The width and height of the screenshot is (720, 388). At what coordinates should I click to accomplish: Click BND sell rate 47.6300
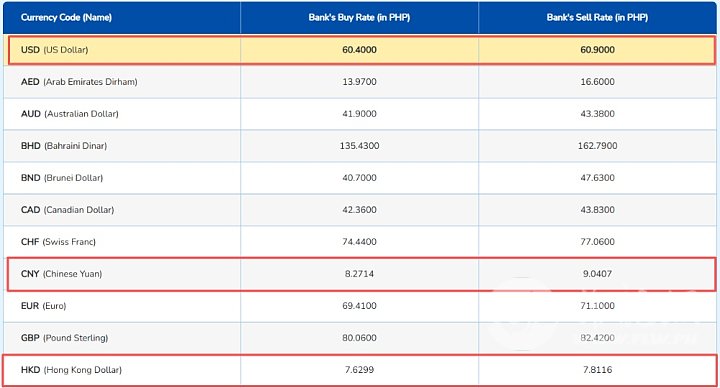click(597, 178)
